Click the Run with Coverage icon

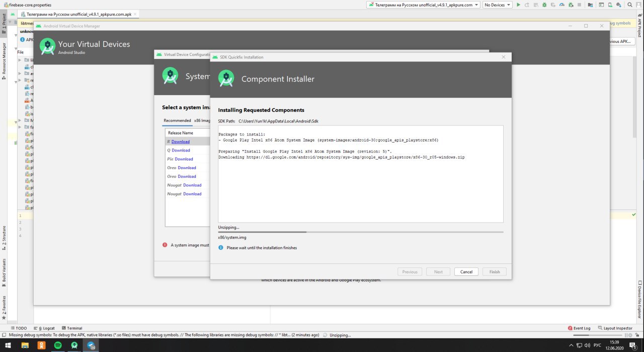pos(553,5)
